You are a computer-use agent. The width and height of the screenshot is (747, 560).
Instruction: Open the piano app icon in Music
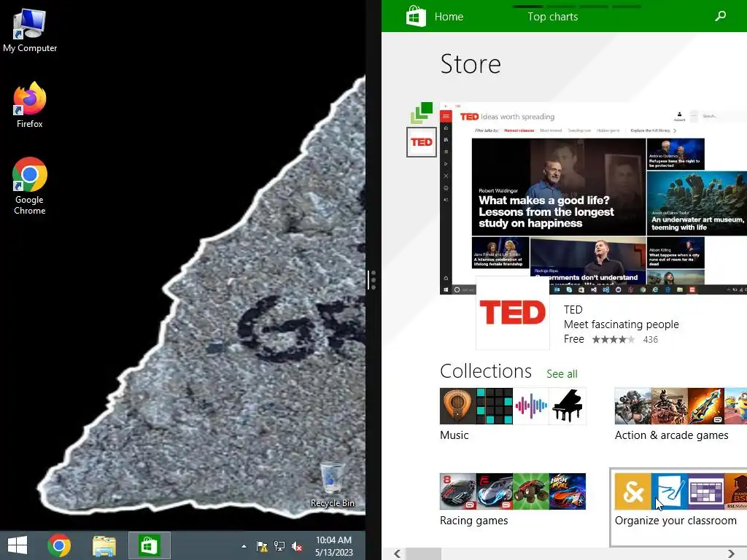pyautogui.click(x=568, y=406)
